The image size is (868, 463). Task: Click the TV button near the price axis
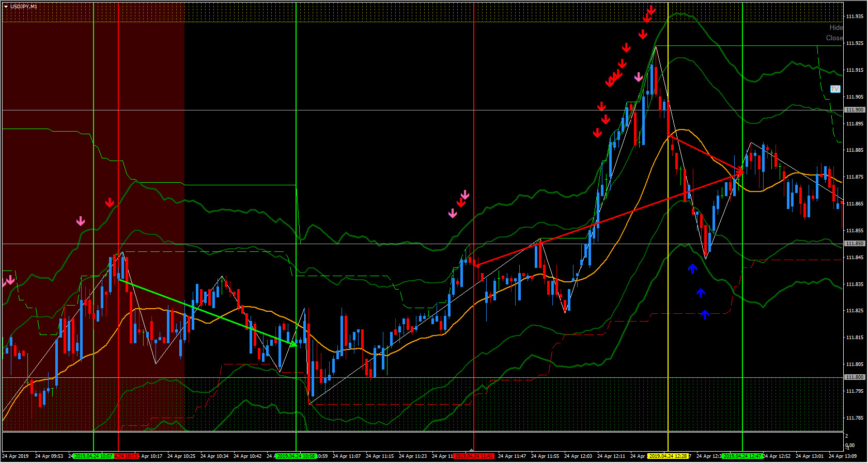[x=835, y=89]
